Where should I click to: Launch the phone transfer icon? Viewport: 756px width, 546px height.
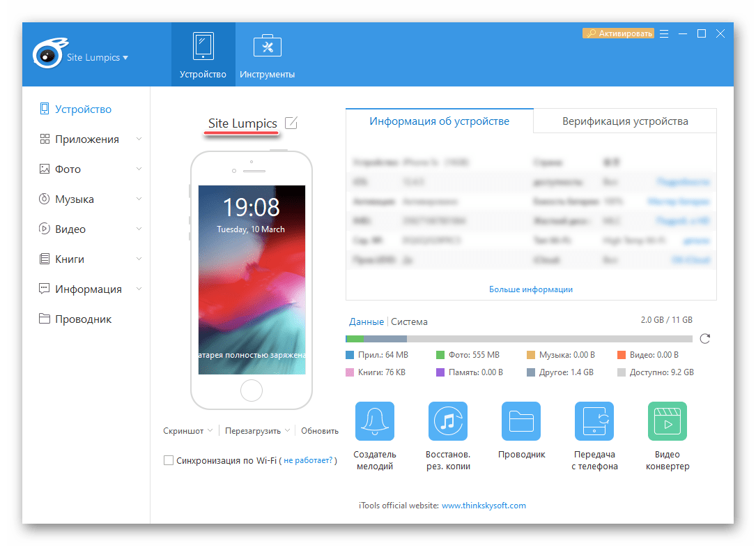click(x=594, y=421)
